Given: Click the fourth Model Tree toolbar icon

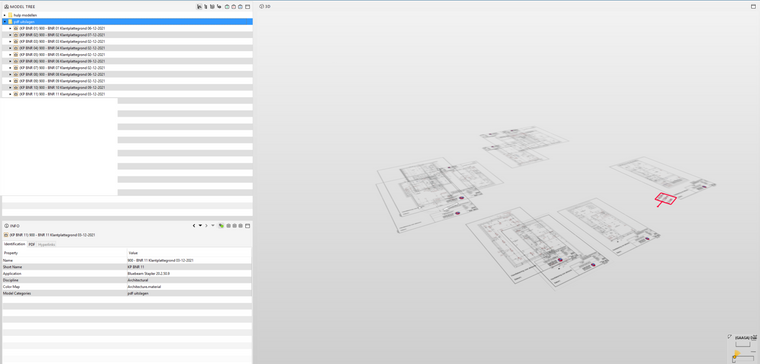Looking at the screenshot, I should coord(219,7).
